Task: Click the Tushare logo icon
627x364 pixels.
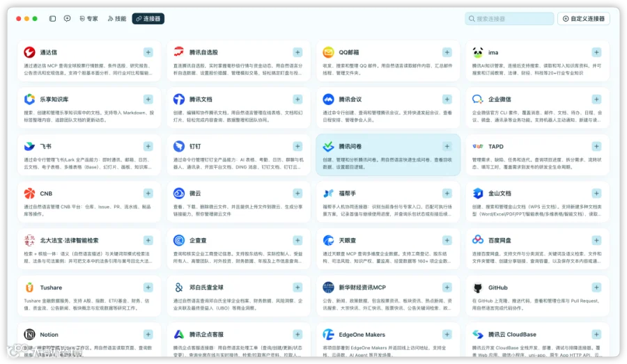Action: tap(29, 287)
